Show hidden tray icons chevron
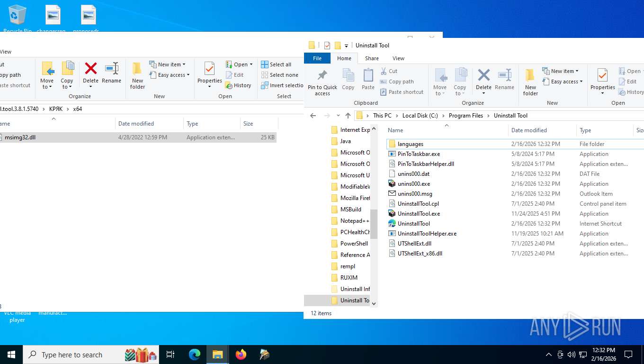Screen dimensions: 644x364 pos(549,355)
